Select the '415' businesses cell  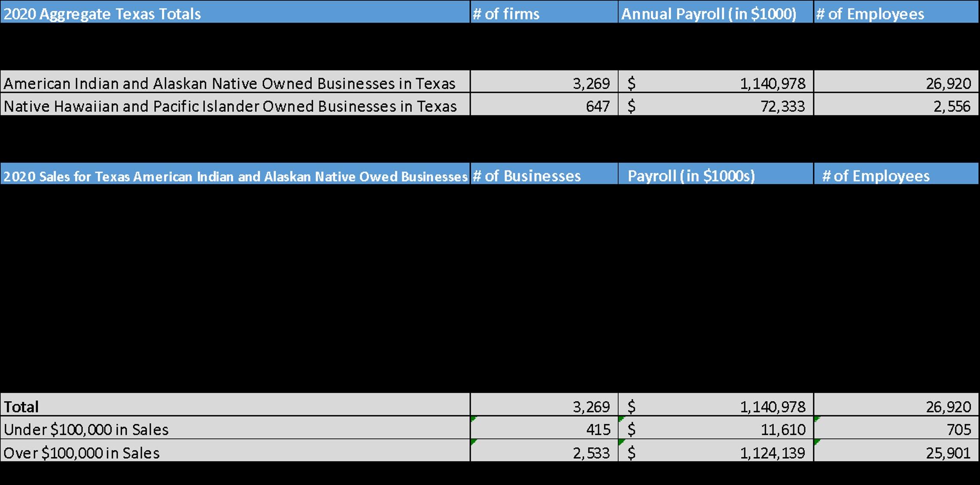[544, 428]
